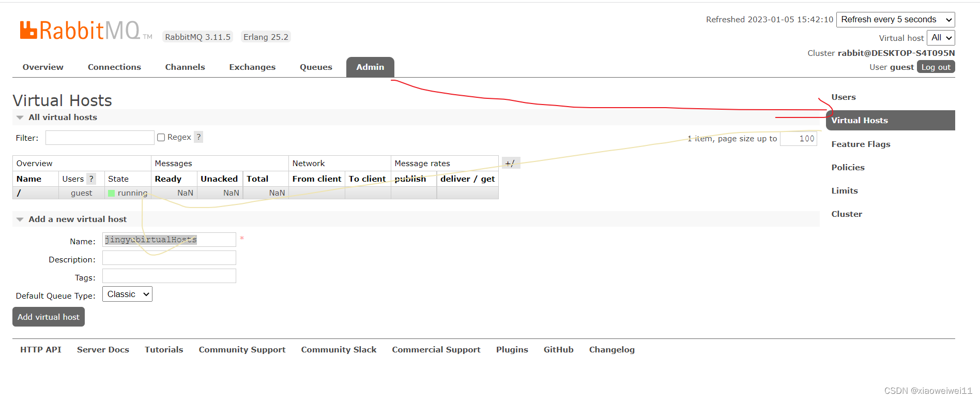Screen dimensions: 980x399
Task: Open the Community Support footer link
Action: pos(242,350)
